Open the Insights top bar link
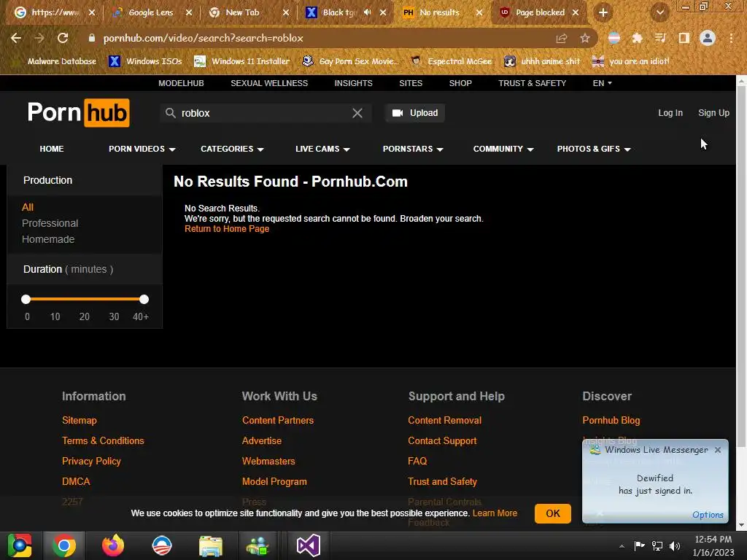This screenshot has width=747, height=560. click(354, 83)
